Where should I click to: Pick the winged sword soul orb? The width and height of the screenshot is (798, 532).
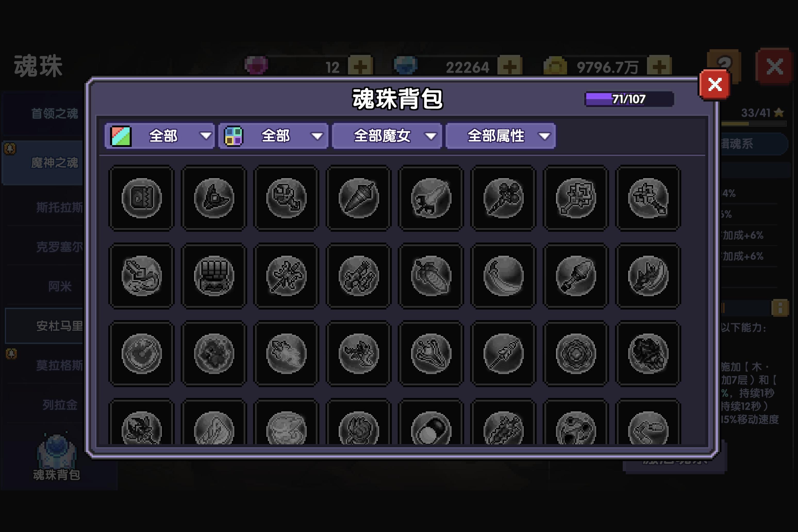(x=431, y=198)
